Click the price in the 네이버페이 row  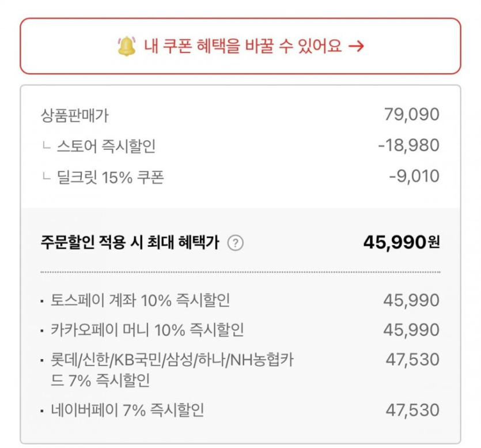pyautogui.click(x=412, y=411)
